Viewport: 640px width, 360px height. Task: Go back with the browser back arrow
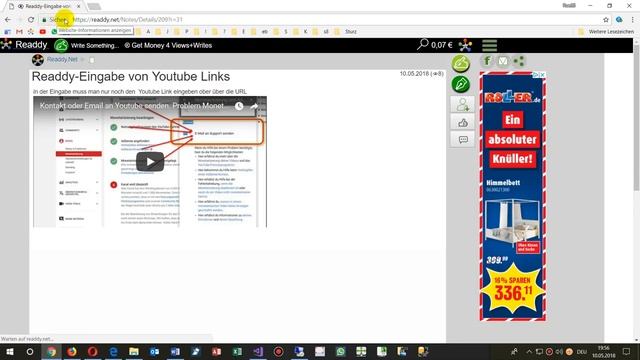[x=8, y=19]
